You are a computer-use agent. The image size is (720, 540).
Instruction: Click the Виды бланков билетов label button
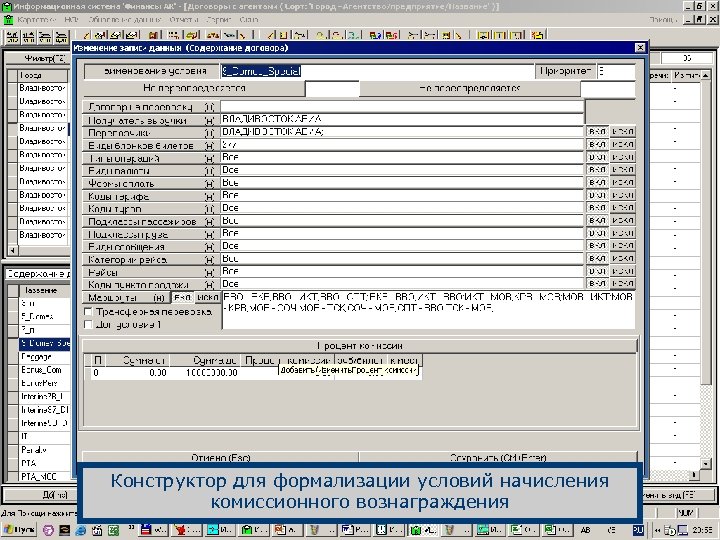[150, 146]
